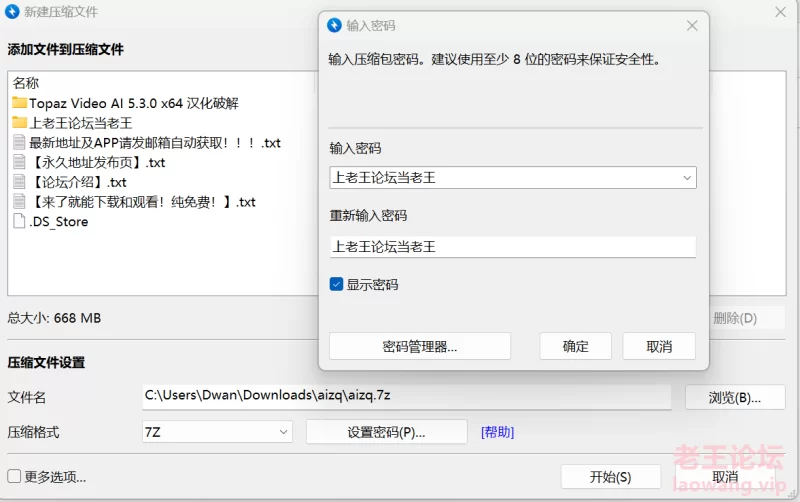Image resolution: width=800 pixels, height=502 pixels.
Task: Enable the 更多选项 checkbox
Action: coord(14,476)
